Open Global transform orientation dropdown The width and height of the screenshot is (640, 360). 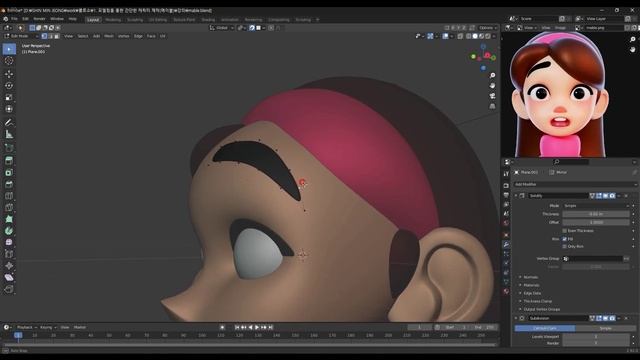222,28
